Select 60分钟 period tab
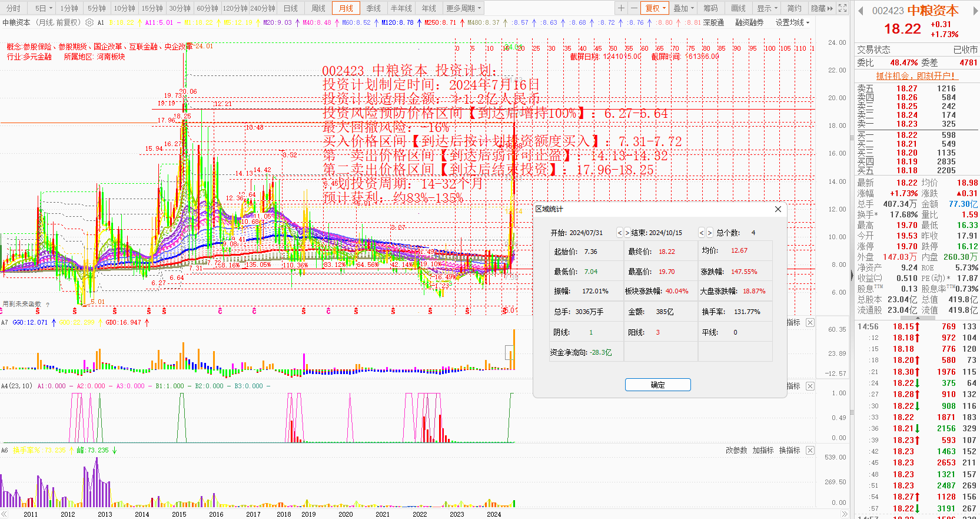The width and height of the screenshot is (980, 519). (x=207, y=8)
